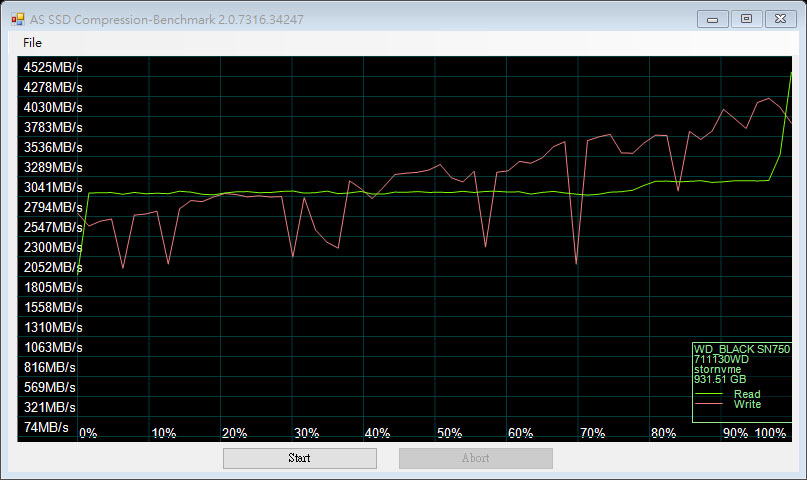Click the 2794MB/s axis label
Image resolution: width=807 pixels, height=480 pixels.
click(x=53, y=207)
